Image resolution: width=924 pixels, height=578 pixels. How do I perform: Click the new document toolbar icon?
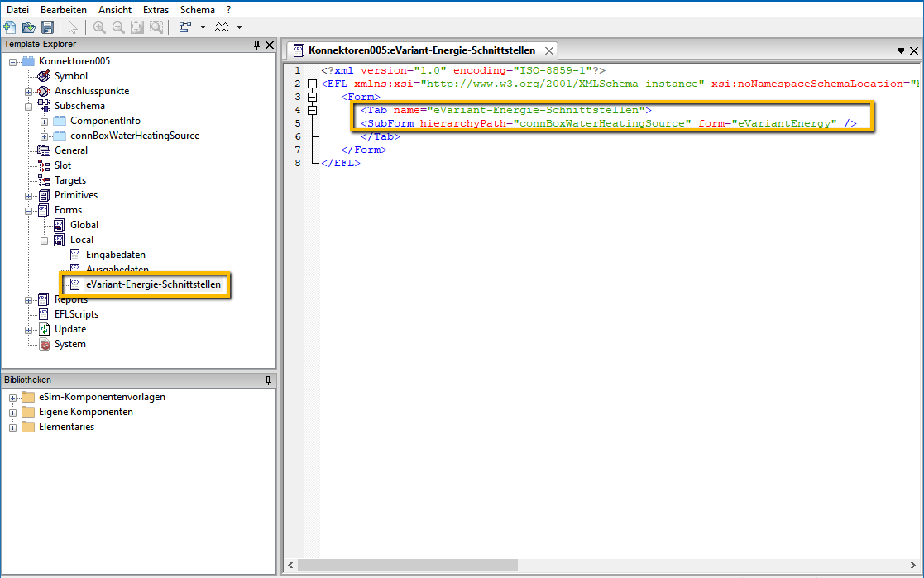pos(10,27)
